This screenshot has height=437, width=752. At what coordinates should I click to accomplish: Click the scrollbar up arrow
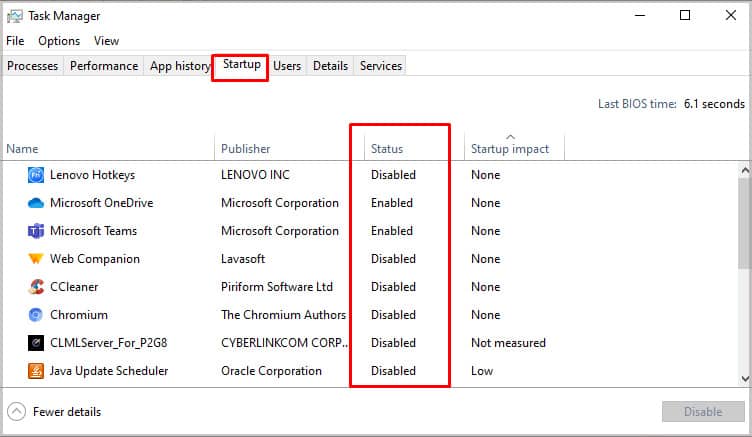point(745,170)
